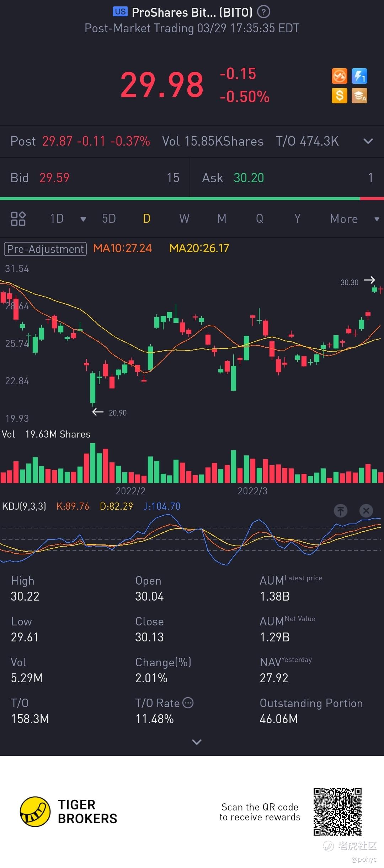Select the D daily chart tab
The image size is (384, 868).
(146, 218)
